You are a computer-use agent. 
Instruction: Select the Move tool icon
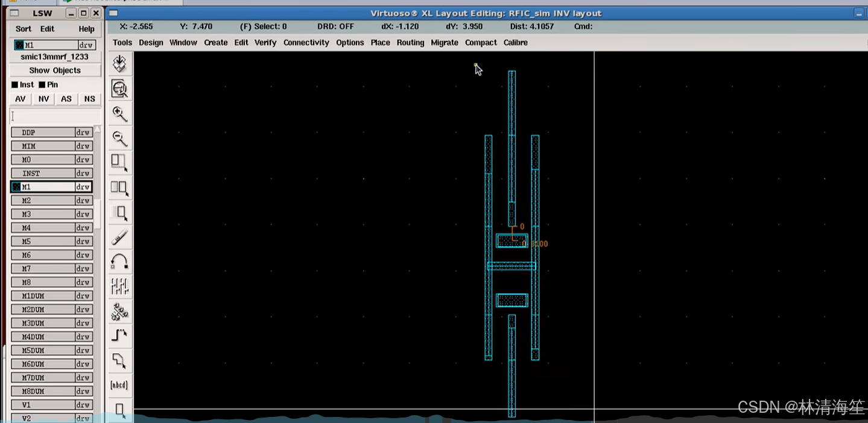coord(120,212)
